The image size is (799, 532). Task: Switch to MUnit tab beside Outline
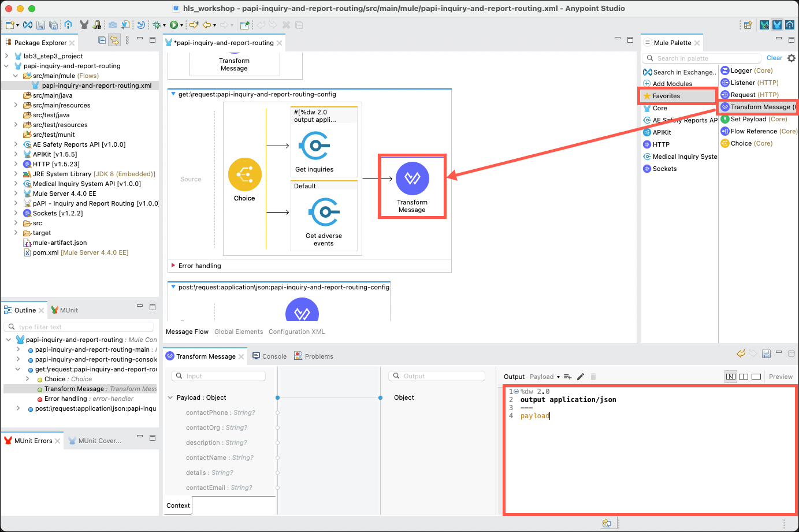pyautogui.click(x=64, y=310)
